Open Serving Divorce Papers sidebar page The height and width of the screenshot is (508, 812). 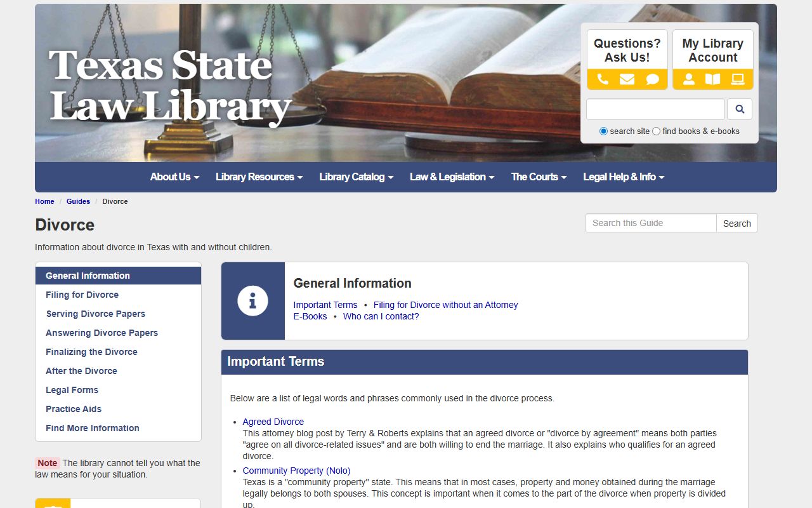coord(118,314)
